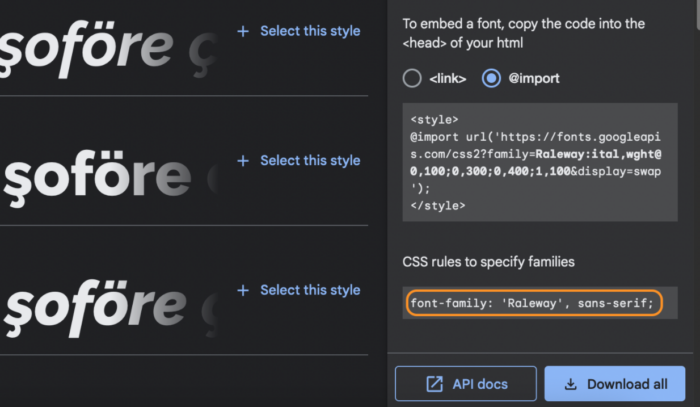The height and width of the screenshot is (407, 700).
Task: Select the @import radio option
Action: click(491, 79)
